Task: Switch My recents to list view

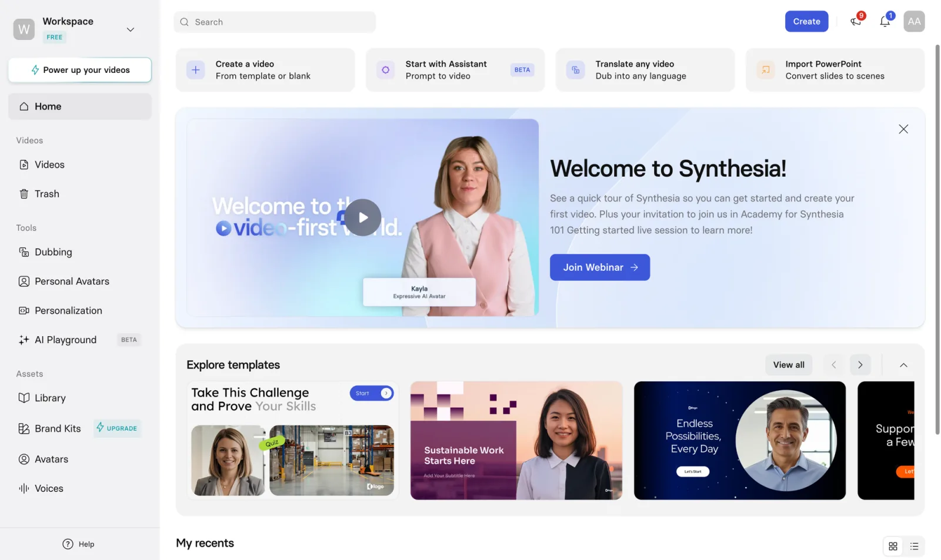Action: [914, 546]
